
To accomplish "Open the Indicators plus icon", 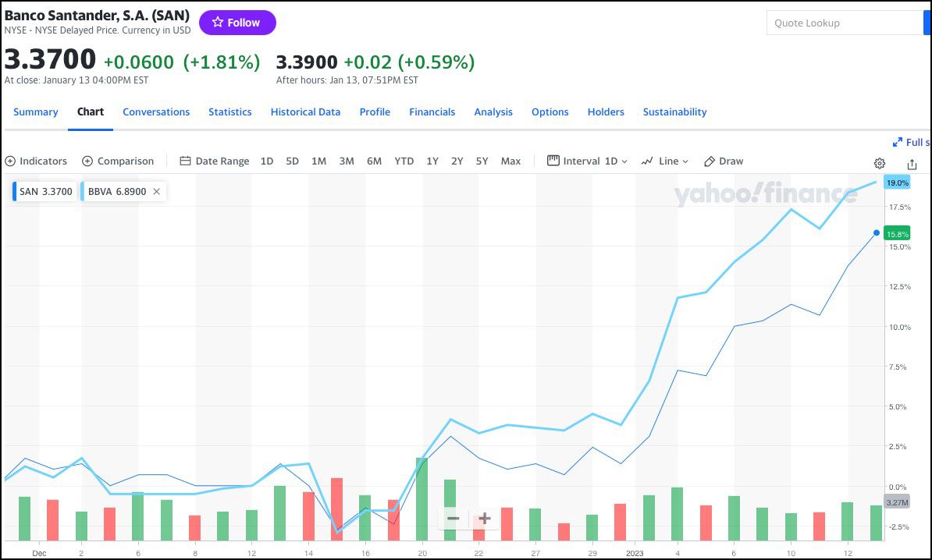I will [10, 161].
